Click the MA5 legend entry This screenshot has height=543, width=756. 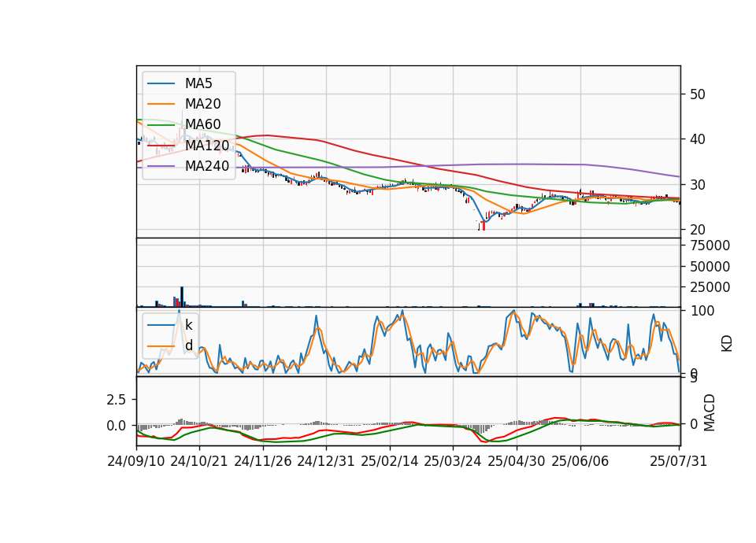[180, 83]
